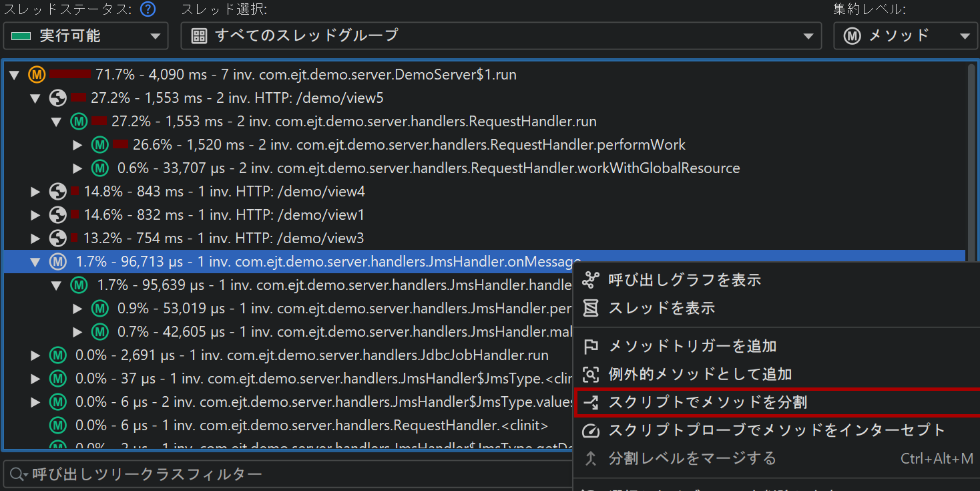
Task: Choose 呼び出しグラフを表示 menu entry
Action: tap(684, 280)
